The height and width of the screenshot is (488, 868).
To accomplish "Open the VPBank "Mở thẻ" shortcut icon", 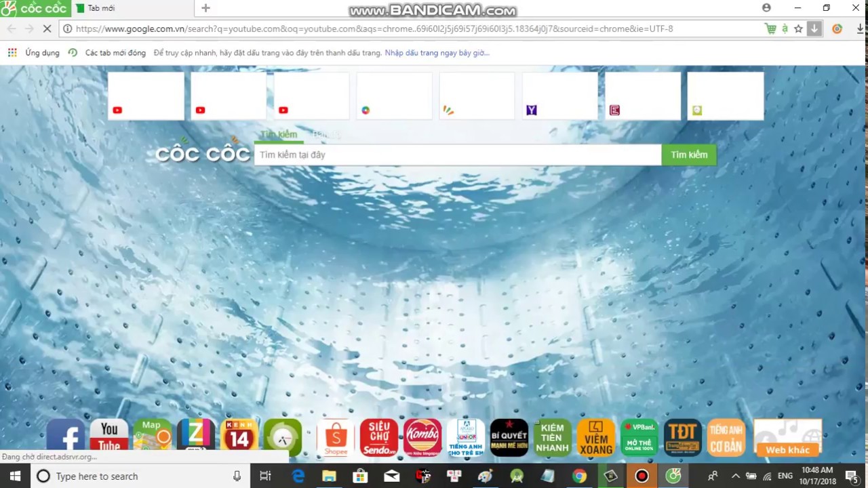I will [639, 437].
